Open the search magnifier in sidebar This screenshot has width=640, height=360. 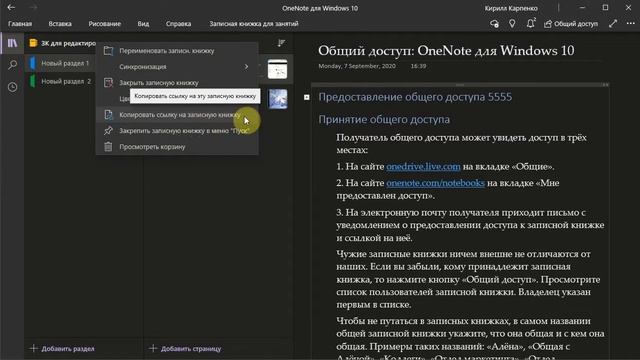pyautogui.click(x=12, y=64)
